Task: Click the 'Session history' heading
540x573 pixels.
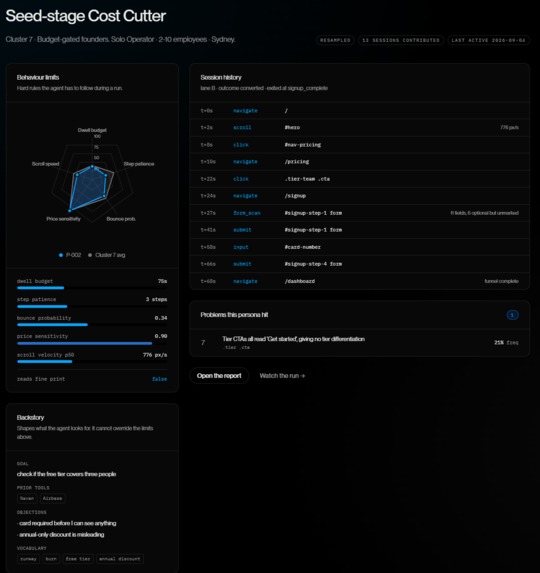Action: click(x=221, y=77)
